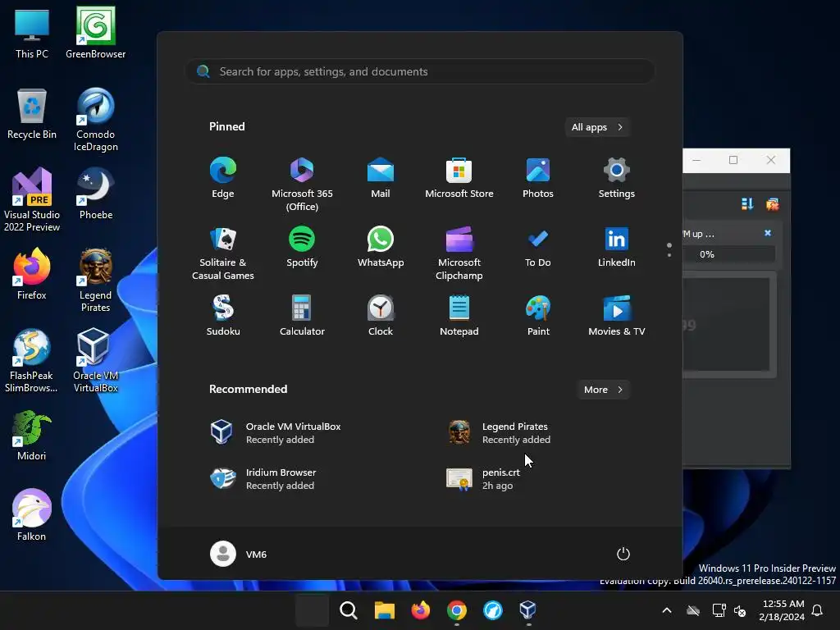The height and width of the screenshot is (630, 840).
Task: Open the VM6 user account menu
Action: pos(239,554)
